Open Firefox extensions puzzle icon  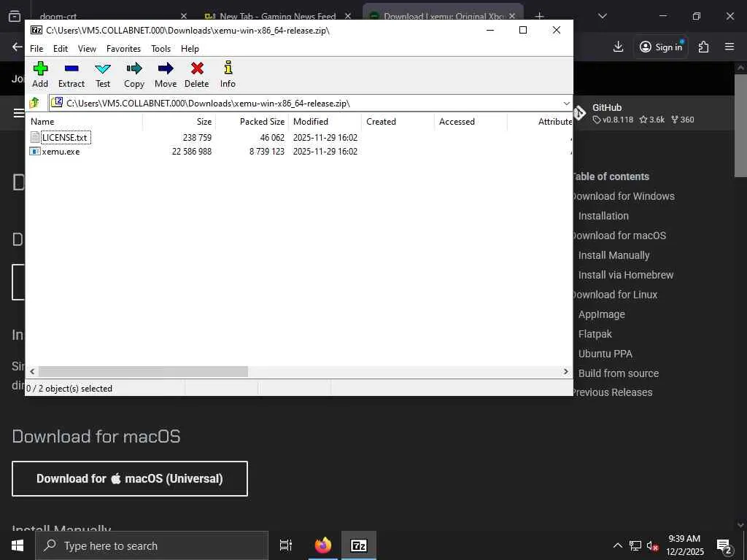click(x=703, y=47)
